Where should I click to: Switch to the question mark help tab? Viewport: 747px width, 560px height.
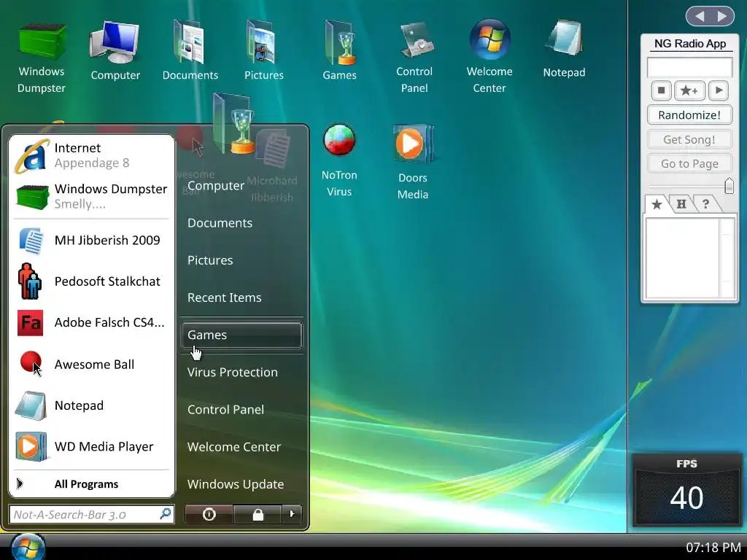pyautogui.click(x=705, y=204)
